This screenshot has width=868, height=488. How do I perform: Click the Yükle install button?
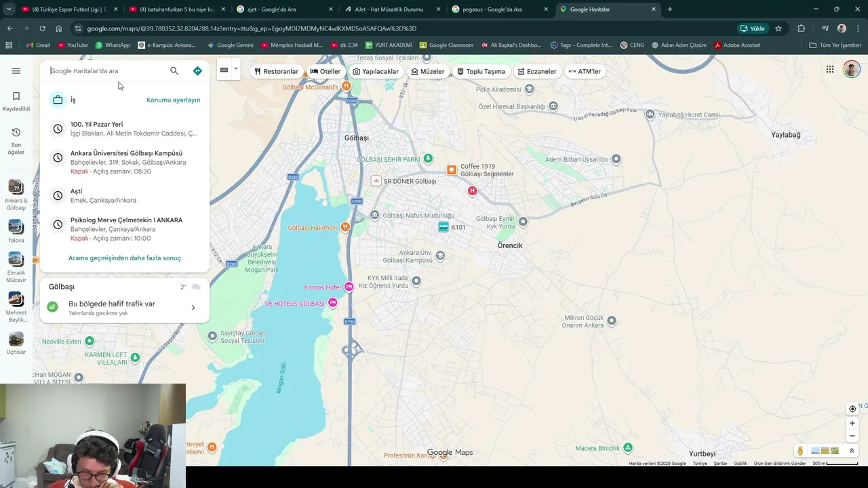(x=753, y=28)
